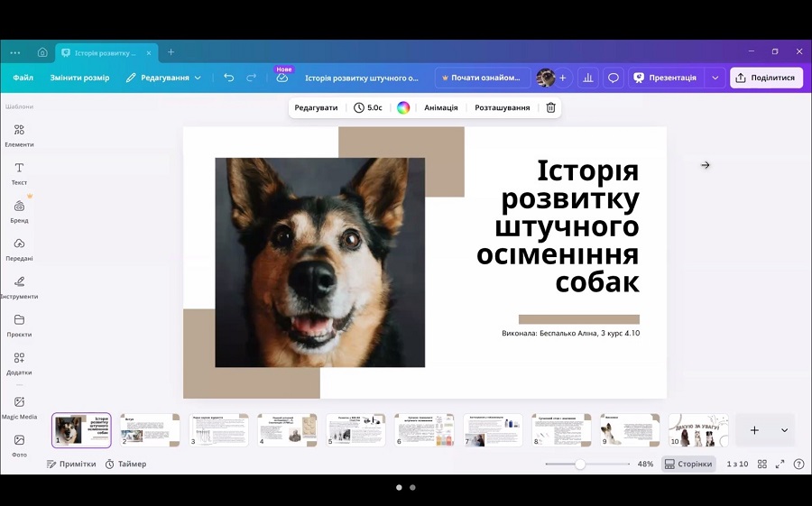Expand the Редагування mode dropdown
The image size is (812, 506).
click(163, 78)
